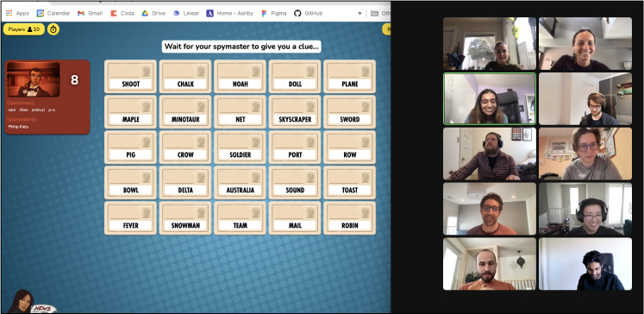Open the Coda bookmark
Image resolution: width=644 pixels, height=314 pixels.
click(122, 13)
